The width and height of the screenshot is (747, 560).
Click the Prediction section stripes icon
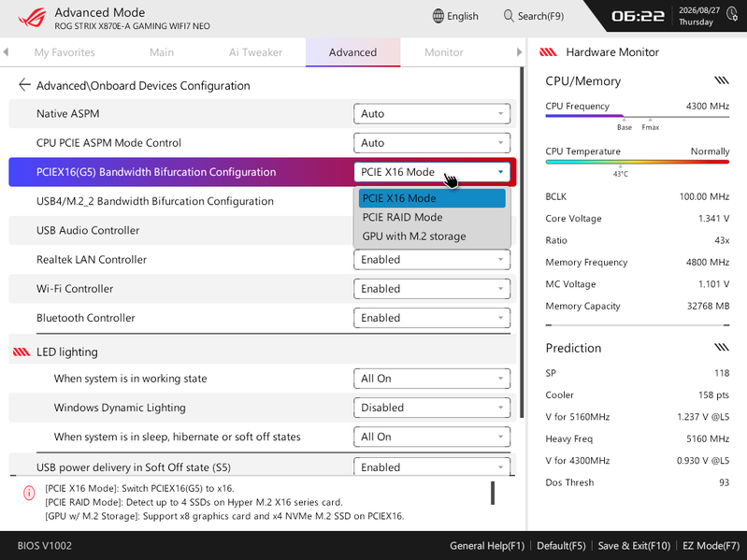[722, 347]
